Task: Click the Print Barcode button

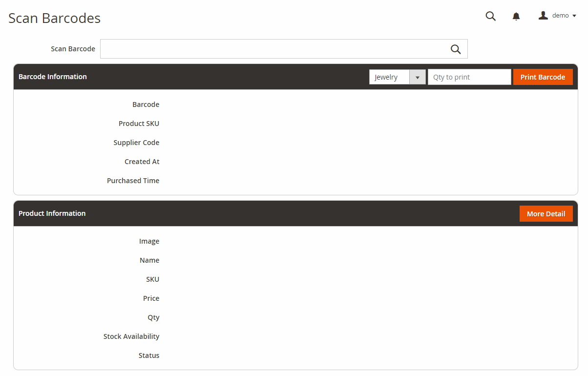Action: coord(543,77)
